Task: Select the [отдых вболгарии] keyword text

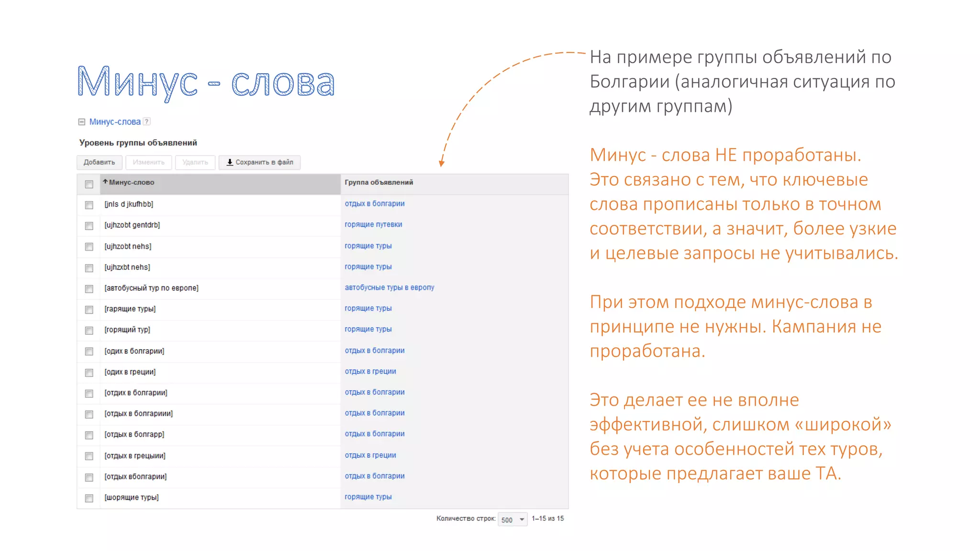Action: [135, 477]
